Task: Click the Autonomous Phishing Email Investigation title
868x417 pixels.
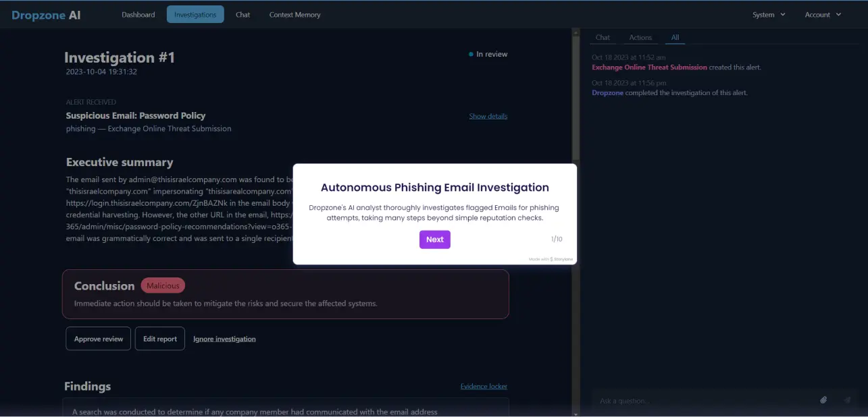Action: coord(435,188)
